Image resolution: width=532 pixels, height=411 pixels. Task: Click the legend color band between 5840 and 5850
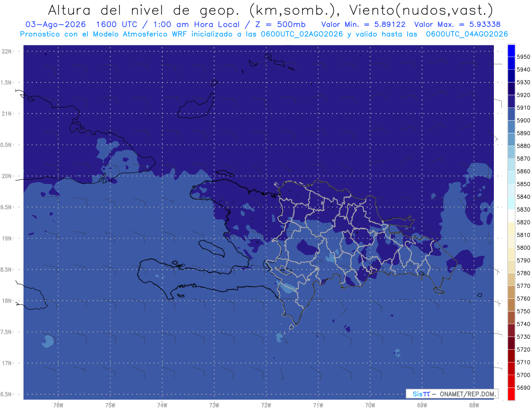tap(511, 190)
